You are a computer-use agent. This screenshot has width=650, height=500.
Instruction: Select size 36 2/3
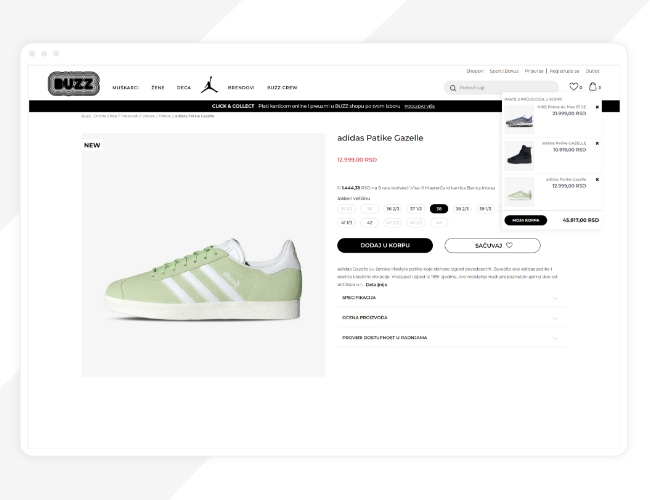pyautogui.click(x=393, y=209)
